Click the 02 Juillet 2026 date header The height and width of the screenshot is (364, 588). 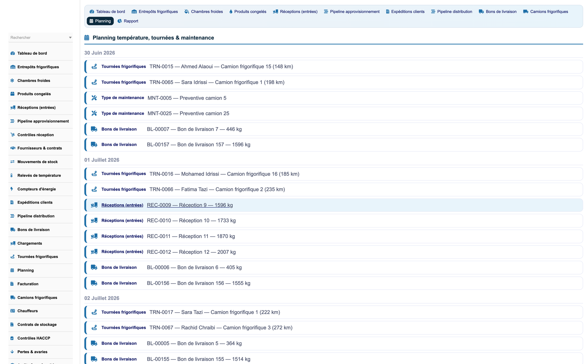102,298
